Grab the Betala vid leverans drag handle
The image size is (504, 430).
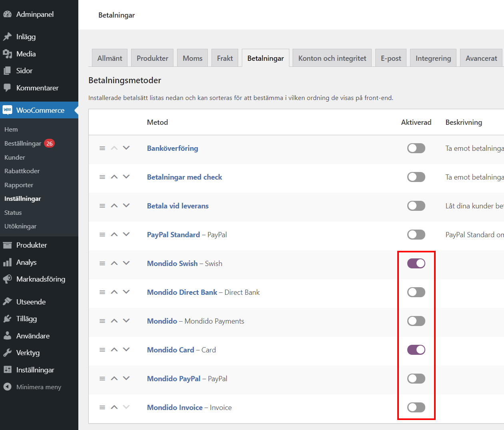pyautogui.click(x=102, y=206)
